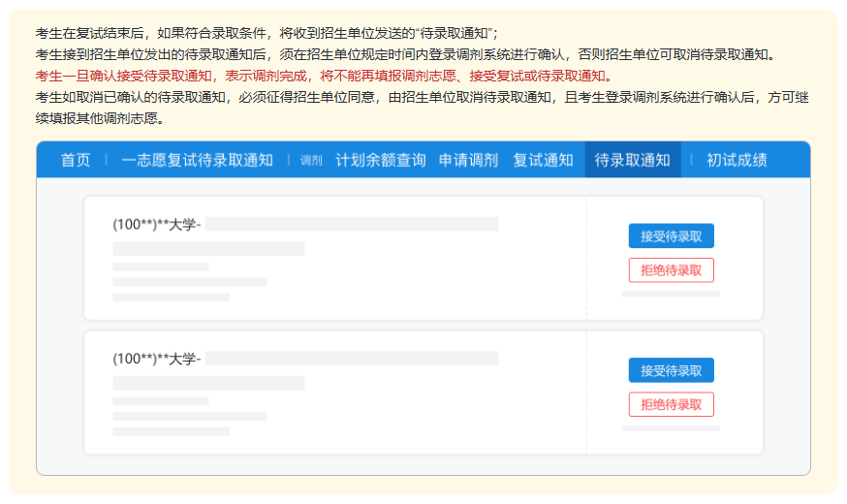The width and height of the screenshot is (847, 504).
Task: Click placeholder bar below first 拒绝待录取 button
Action: pyautogui.click(x=671, y=293)
